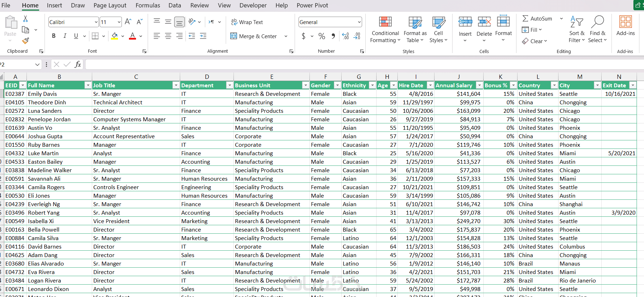Apply percent style format
The image size is (644, 297).
pyautogui.click(x=321, y=36)
